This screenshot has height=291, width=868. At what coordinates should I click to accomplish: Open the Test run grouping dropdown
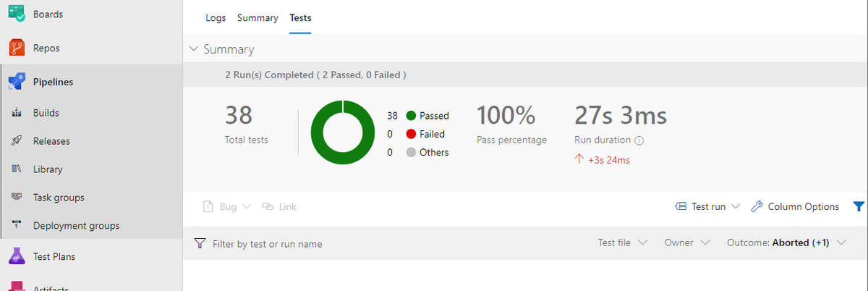tap(707, 206)
